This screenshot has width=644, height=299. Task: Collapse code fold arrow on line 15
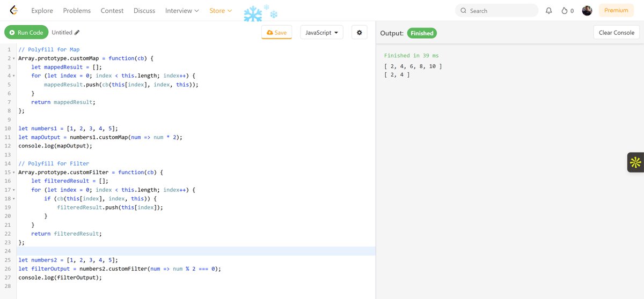(x=14, y=173)
